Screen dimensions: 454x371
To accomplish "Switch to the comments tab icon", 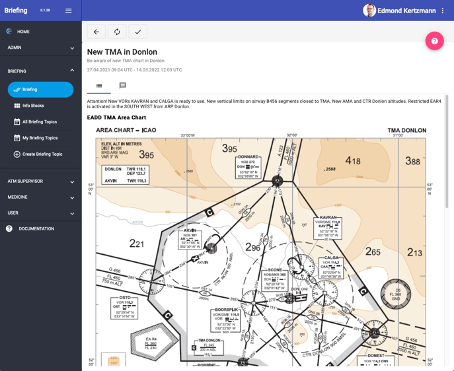I will pyautogui.click(x=123, y=85).
